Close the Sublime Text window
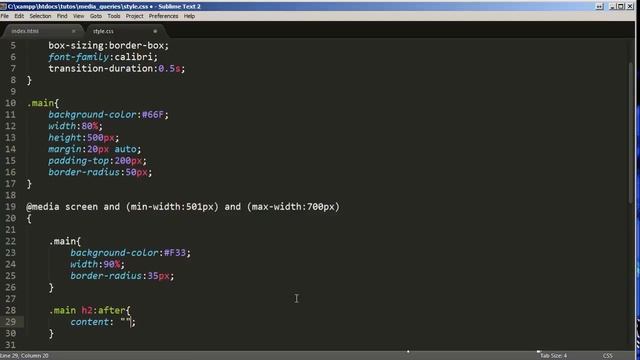The image size is (640, 360). click(x=629, y=6)
